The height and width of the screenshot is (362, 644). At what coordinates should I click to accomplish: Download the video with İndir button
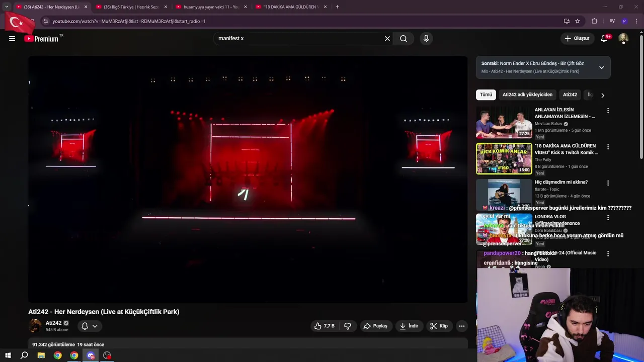[x=409, y=326]
